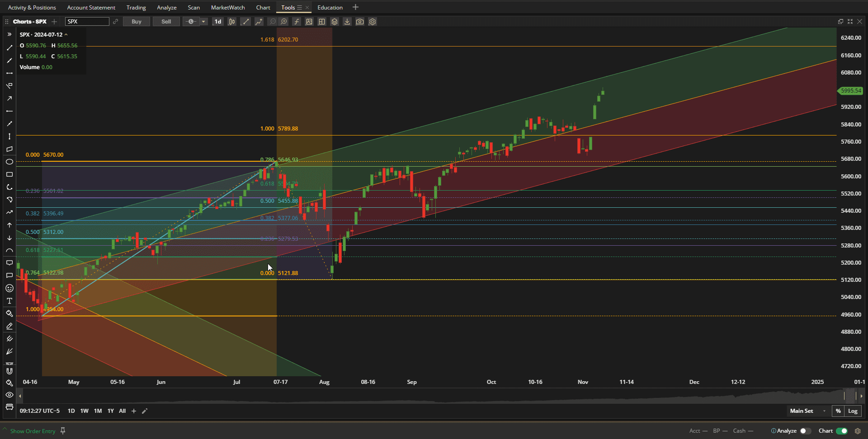The width and height of the screenshot is (868, 439).
Task: Select the vertical line tool
Action: tap(9, 136)
